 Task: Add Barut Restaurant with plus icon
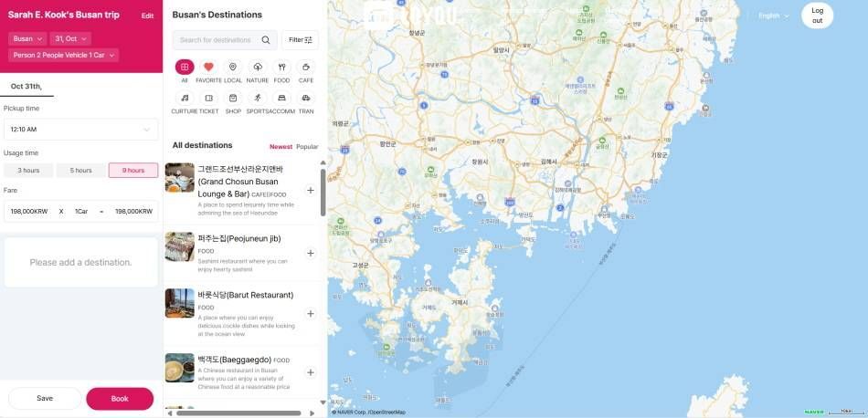tap(311, 314)
